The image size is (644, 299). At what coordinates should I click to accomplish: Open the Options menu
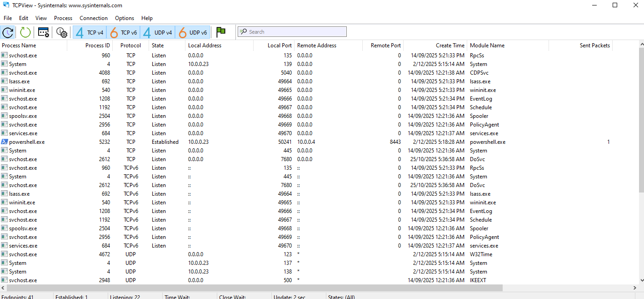pos(125,18)
